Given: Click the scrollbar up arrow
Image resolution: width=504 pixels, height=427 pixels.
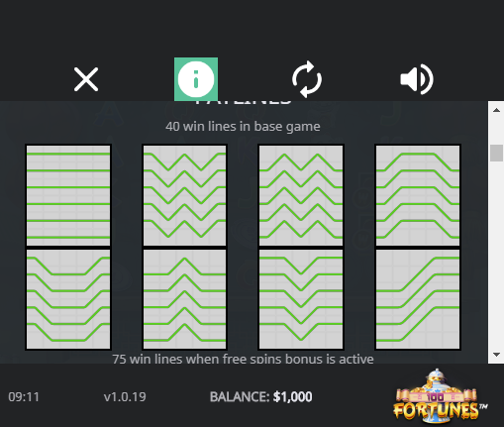Looking at the screenshot, I should click(x=496, y=110).
